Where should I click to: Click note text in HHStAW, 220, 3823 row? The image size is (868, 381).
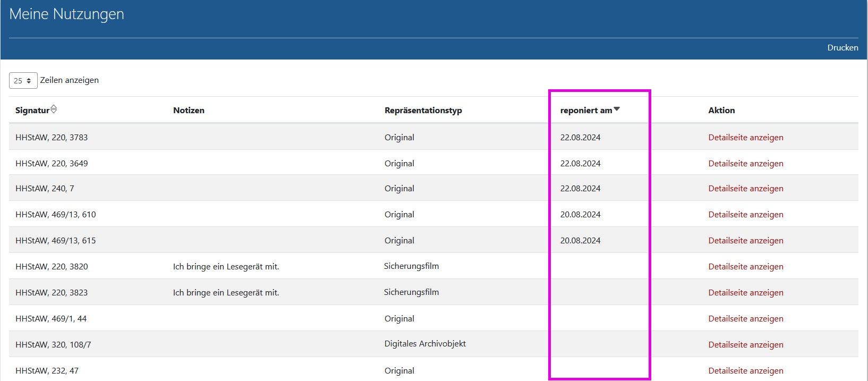(x=226, y=293)
